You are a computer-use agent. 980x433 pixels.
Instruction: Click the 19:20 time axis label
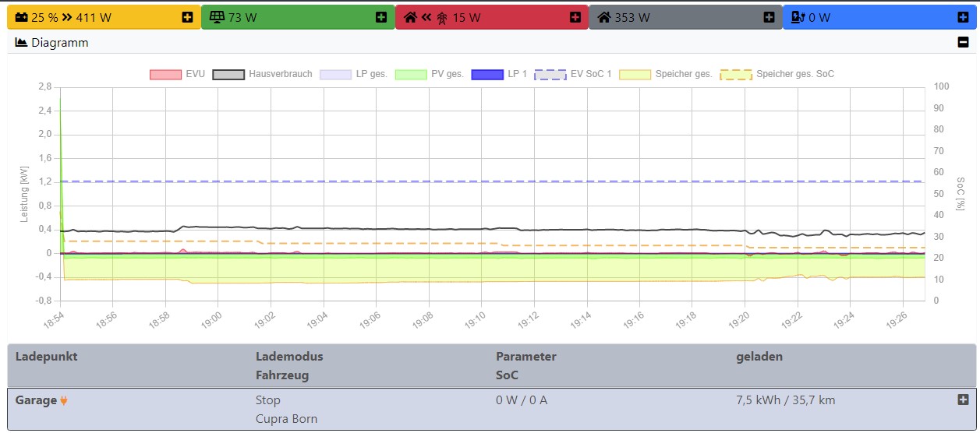coord(739,319)
